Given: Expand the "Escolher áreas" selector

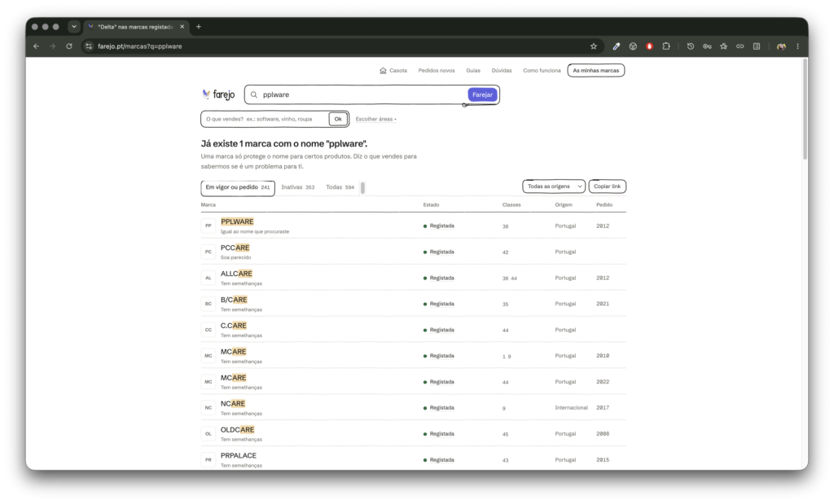Looking at the screenshot, I should click(x=376, y=119).
